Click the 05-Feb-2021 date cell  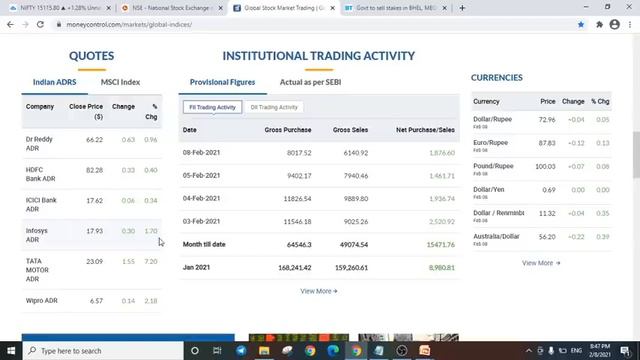pyautogui.click(x=201, y=175)
